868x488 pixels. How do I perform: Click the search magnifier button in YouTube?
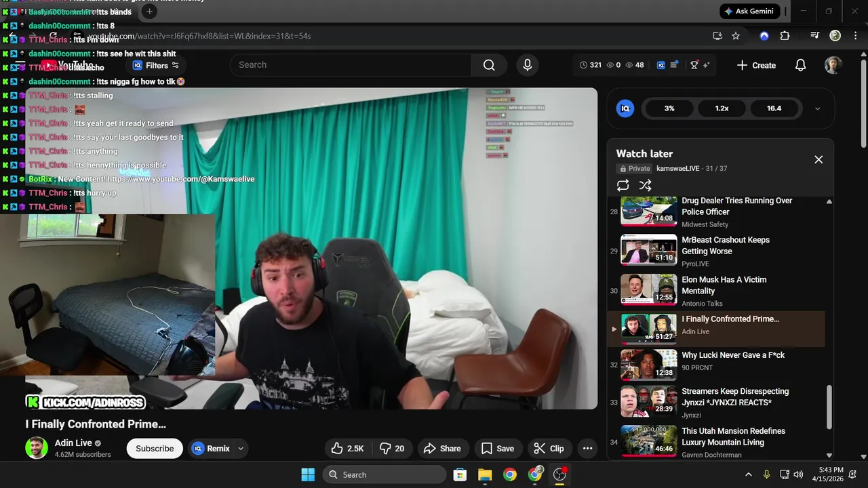[x=489, y=65]
